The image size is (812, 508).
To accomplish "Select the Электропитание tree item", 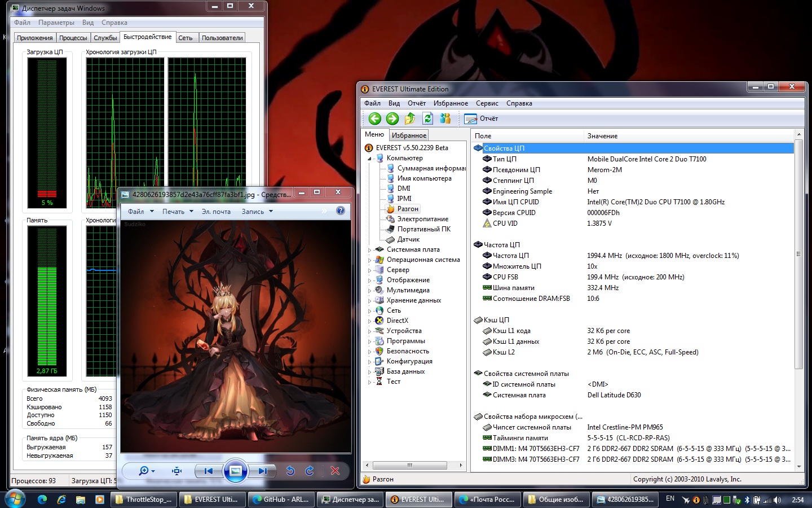I will [x=423, y=219].
